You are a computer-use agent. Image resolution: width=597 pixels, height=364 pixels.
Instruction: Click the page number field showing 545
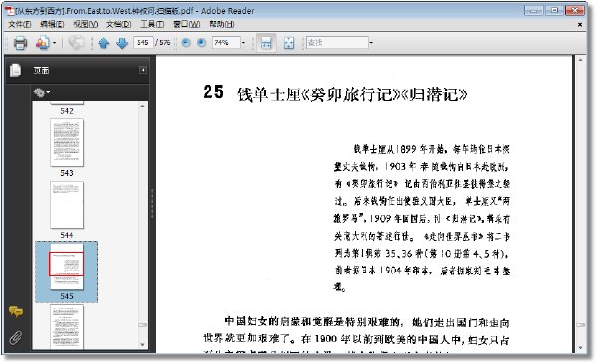tap(143, 42)
